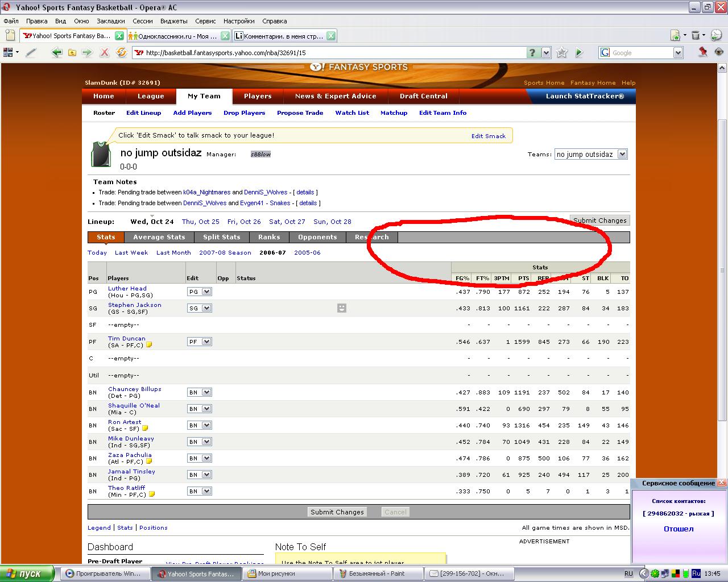Screen dimensions: 728x582
Task: Click the folder-up navigation icon
Action: point(72,52)
